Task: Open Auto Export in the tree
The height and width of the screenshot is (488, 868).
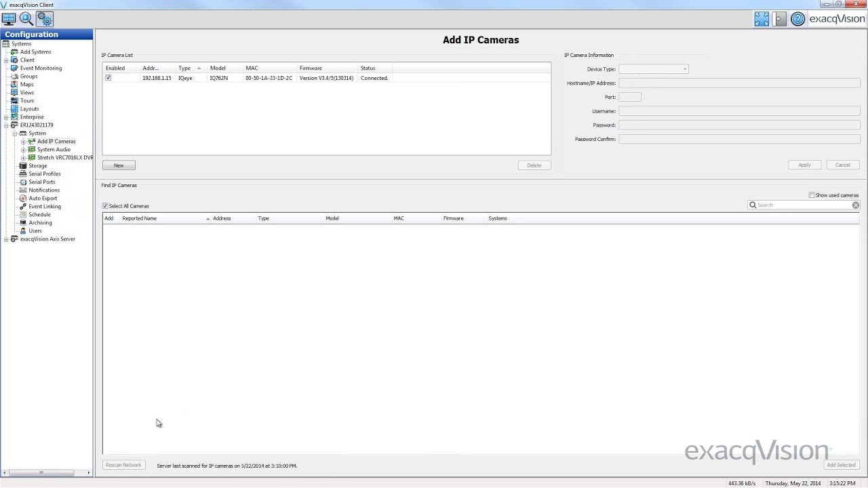Action: [x=43, y=199]
